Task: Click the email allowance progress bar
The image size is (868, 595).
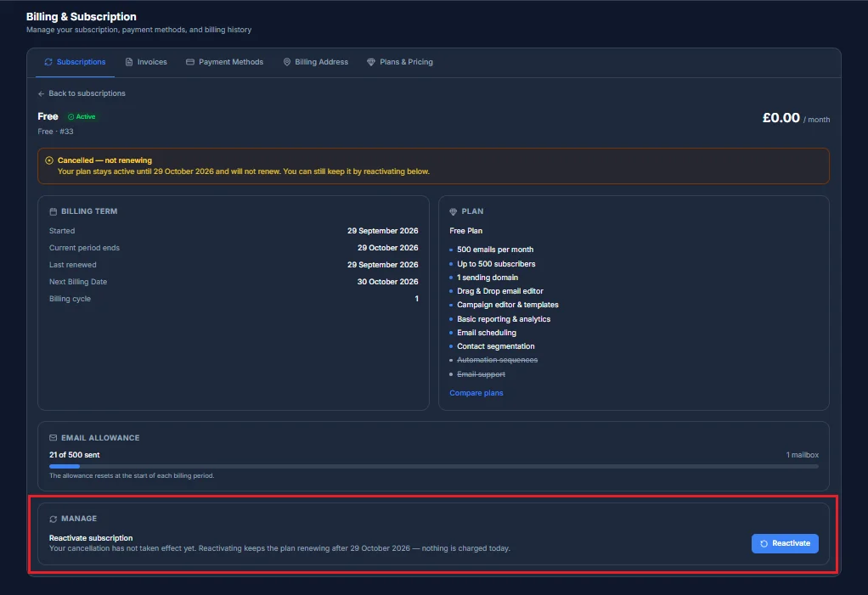Action: [x=433, y=467]
